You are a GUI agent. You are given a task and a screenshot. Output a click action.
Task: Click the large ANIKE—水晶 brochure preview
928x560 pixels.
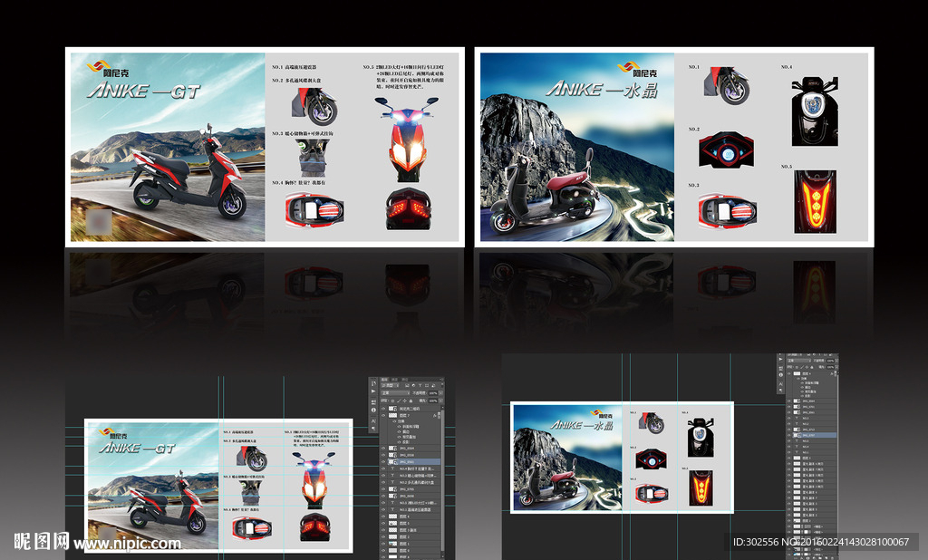click(x=674, y=147)
